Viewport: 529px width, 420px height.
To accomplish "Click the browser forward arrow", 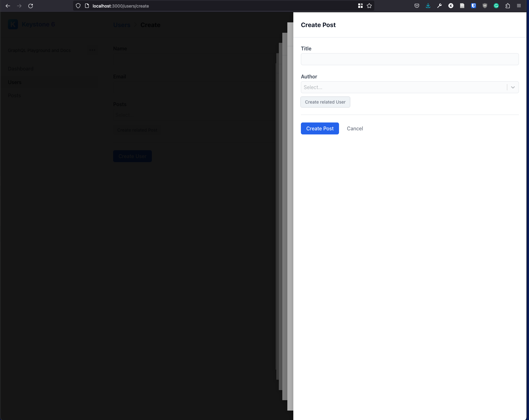I will coord(19,6).
